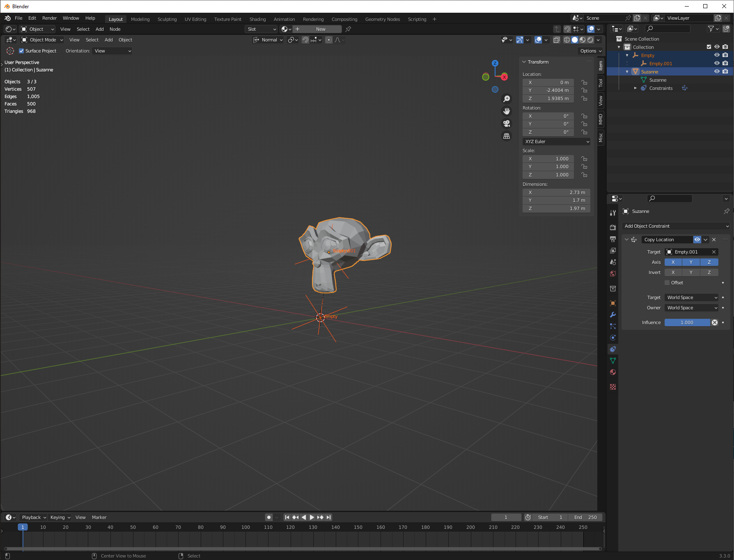Enable the Offset checkbox
Image resolution: width=734 pixels, height=560 pixels.
(667, 283)
